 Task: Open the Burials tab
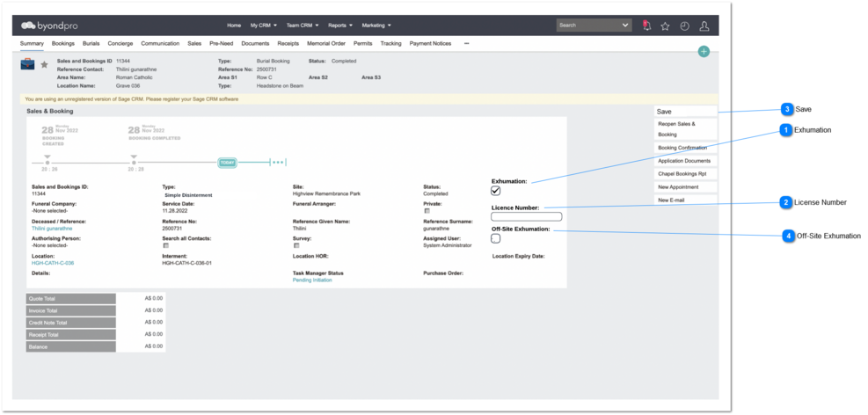coord(91,43)
